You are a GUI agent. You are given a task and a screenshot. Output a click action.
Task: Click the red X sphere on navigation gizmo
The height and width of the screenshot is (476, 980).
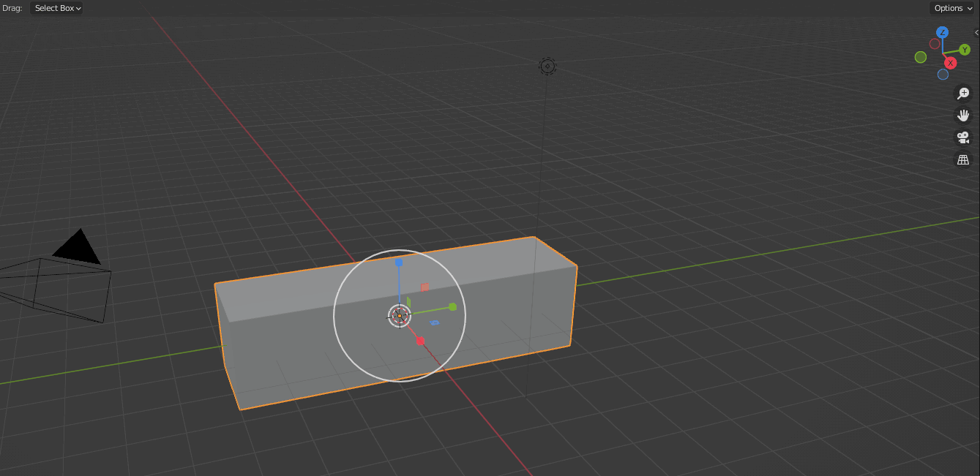951,63
